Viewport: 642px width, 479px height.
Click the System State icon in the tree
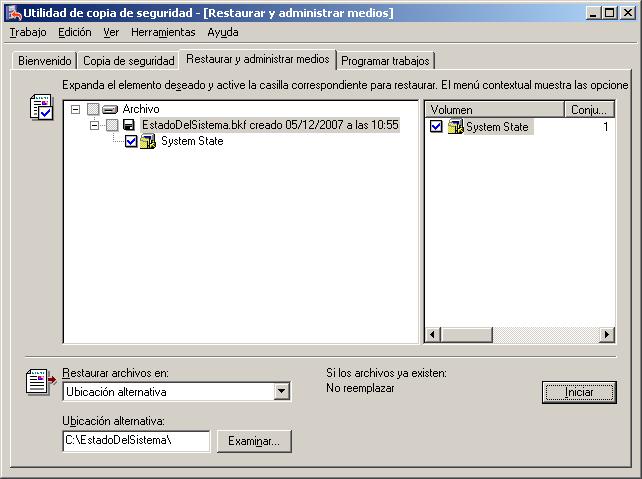pos(148,141)
